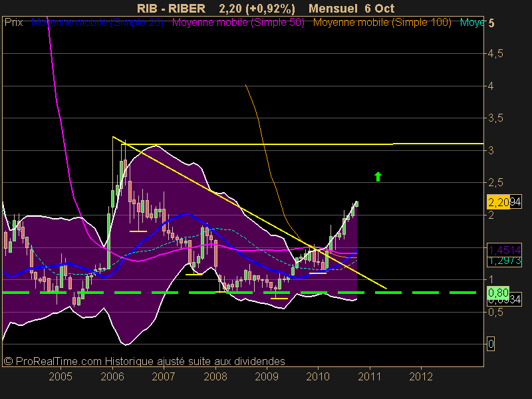Select the 2007 label on time axis

(x=164, y=376)
